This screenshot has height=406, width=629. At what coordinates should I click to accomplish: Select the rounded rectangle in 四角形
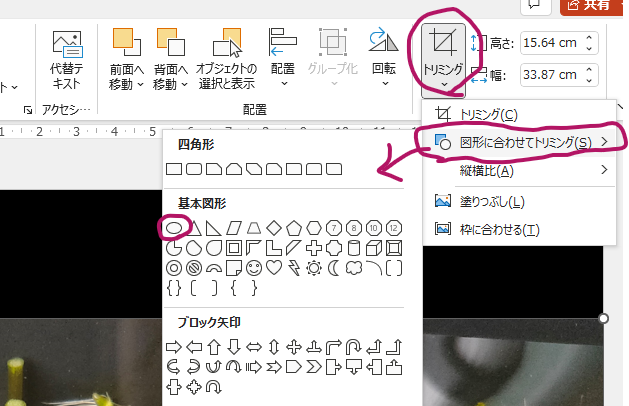(x=194, y=169)
